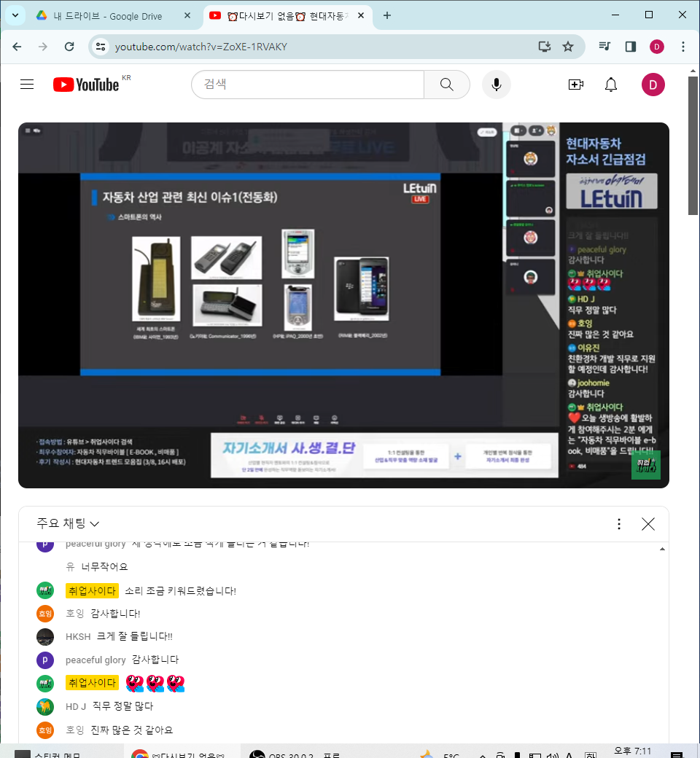
Task: Select chat message 크게 잘 들립니다!!
Action: tap(134, 636)
